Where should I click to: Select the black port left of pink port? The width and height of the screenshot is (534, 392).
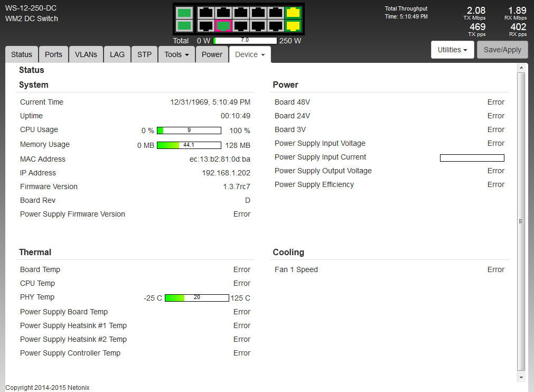[x=205, y=25]
